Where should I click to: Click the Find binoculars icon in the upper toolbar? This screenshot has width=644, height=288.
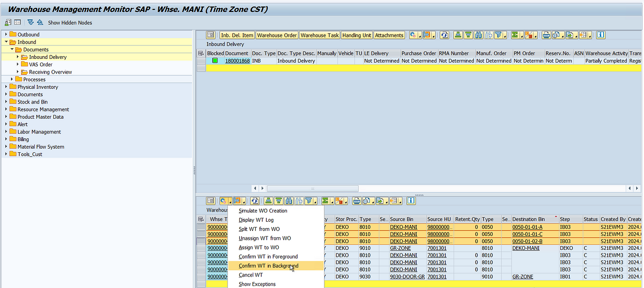tap(478, 35)
